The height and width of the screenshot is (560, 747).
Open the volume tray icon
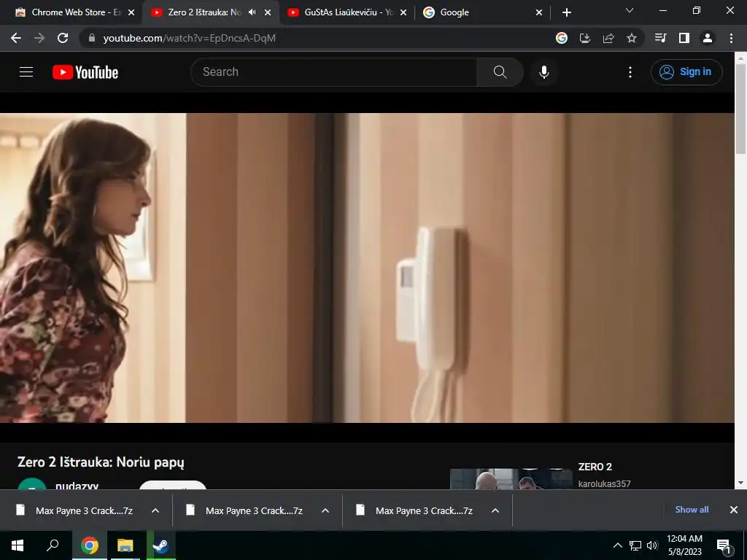[652, 545]
